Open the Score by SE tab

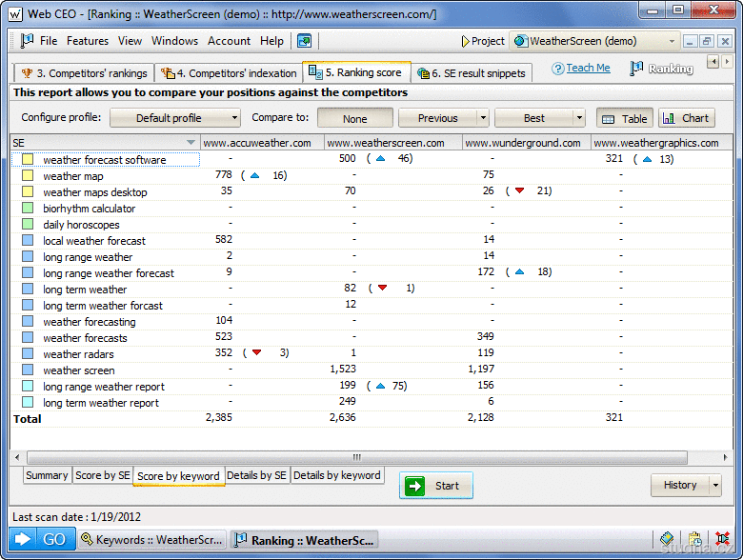[x=102, y=475]
